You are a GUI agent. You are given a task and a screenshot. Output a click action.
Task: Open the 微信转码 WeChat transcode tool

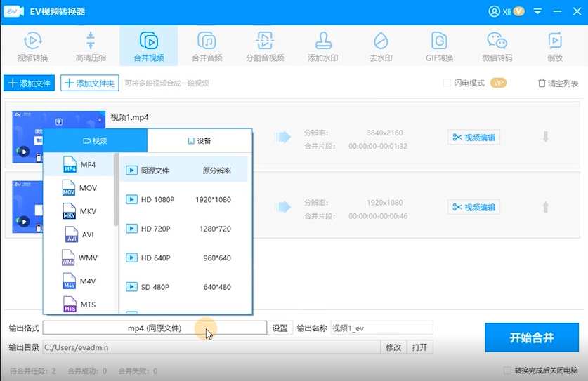pos(497,46)
